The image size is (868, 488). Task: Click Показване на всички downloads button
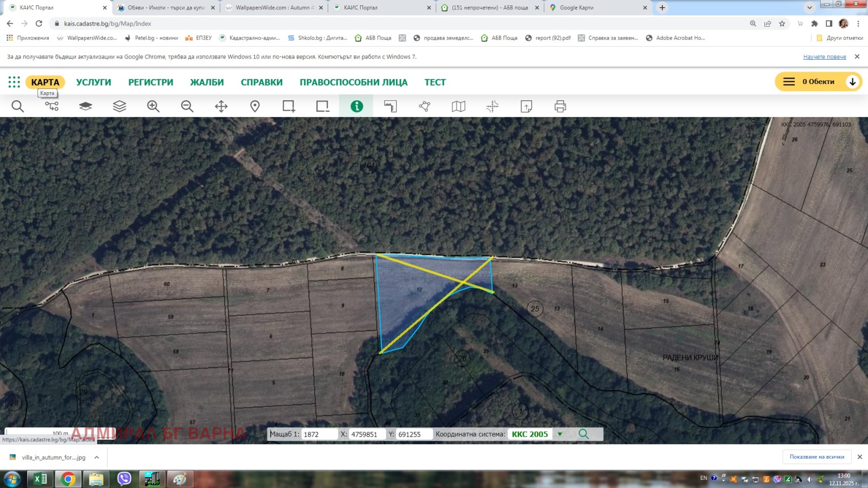point(817,457)
